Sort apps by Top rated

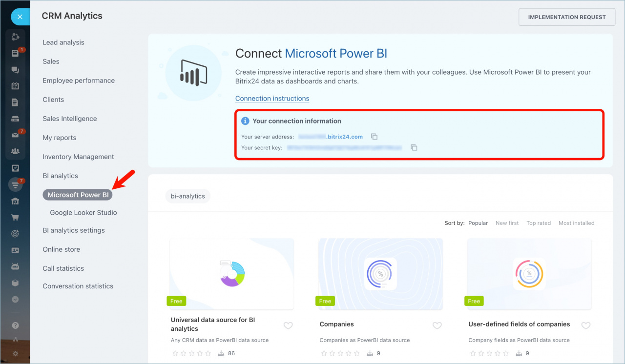[539, 223]
